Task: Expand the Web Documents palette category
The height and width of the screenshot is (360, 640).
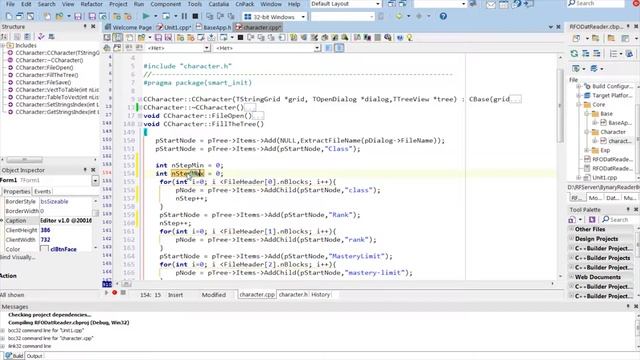Action: [x=572, y=277]
